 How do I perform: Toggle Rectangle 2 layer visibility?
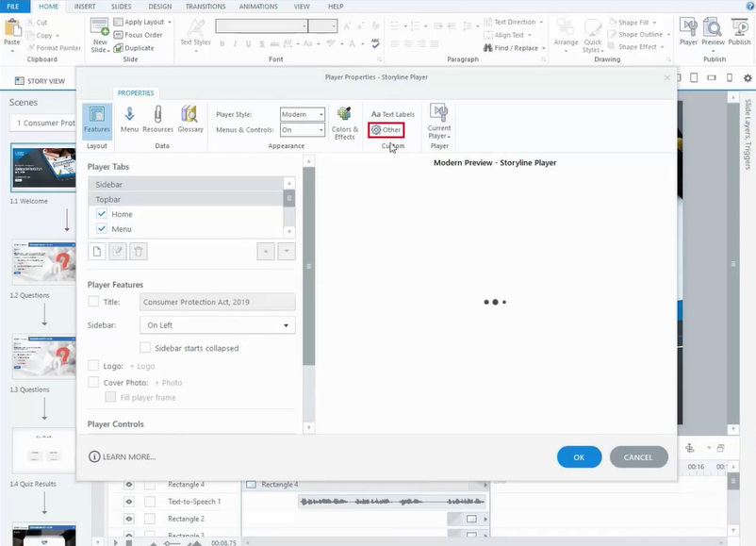(x=129, y=519)
